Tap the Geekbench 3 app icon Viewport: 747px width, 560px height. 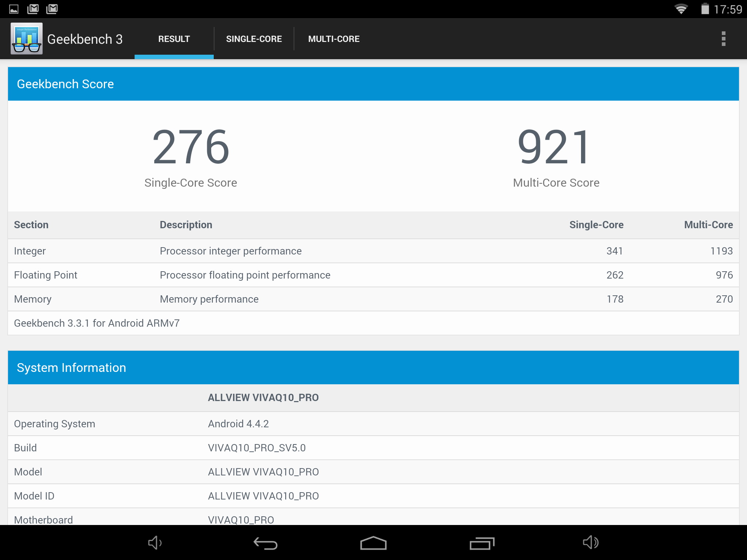(26, 39)
